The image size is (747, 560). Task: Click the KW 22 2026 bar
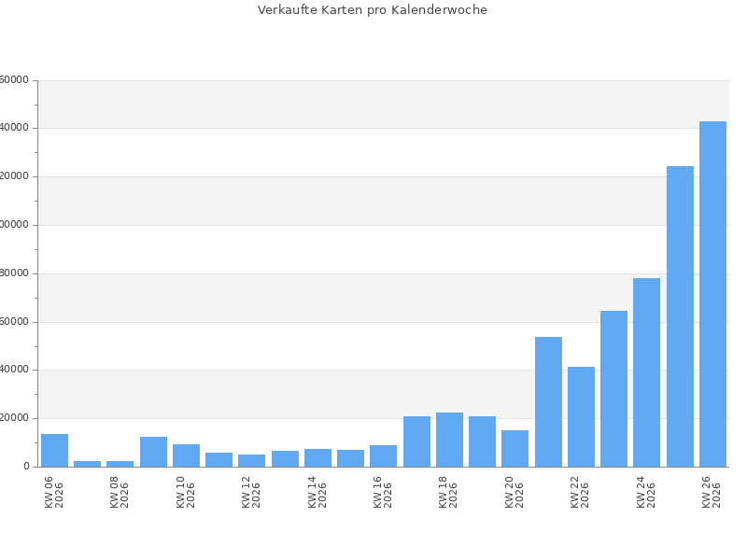[x=581, y=416]
